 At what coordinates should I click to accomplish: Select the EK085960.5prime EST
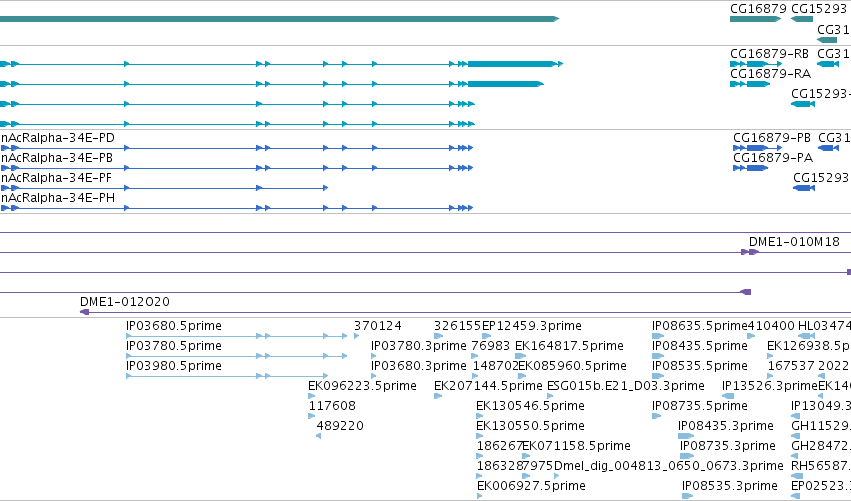pyautogui.click(x=522, y=376)
